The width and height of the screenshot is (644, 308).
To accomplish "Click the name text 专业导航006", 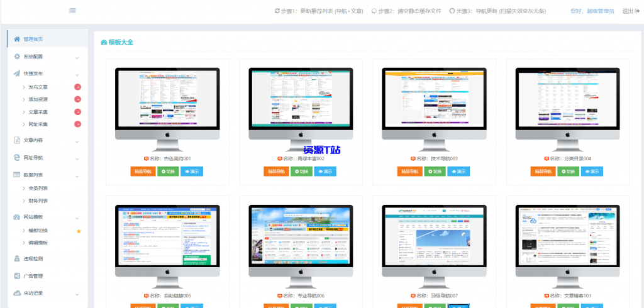I will (x=311, y=295).
